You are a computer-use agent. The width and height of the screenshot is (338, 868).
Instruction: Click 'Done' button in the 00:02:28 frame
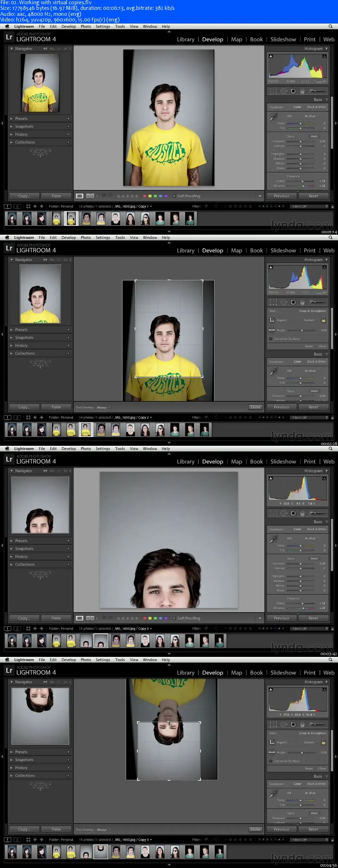tap(256, 407)
